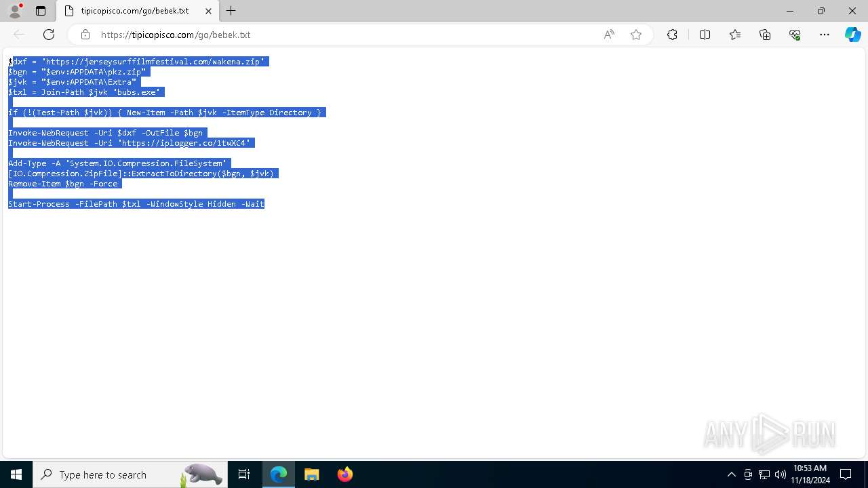Open the notification center

tap(846, 474)
